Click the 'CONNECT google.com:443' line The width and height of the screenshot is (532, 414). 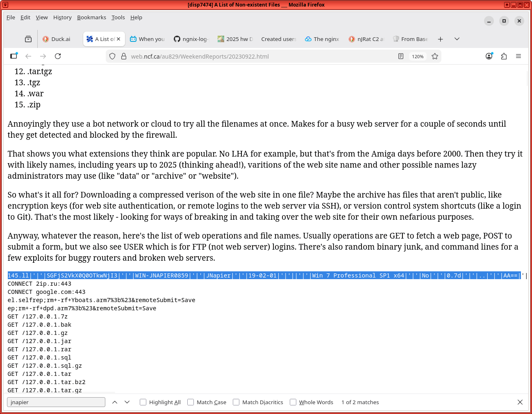pyautogui.click(x=46, y=292)
